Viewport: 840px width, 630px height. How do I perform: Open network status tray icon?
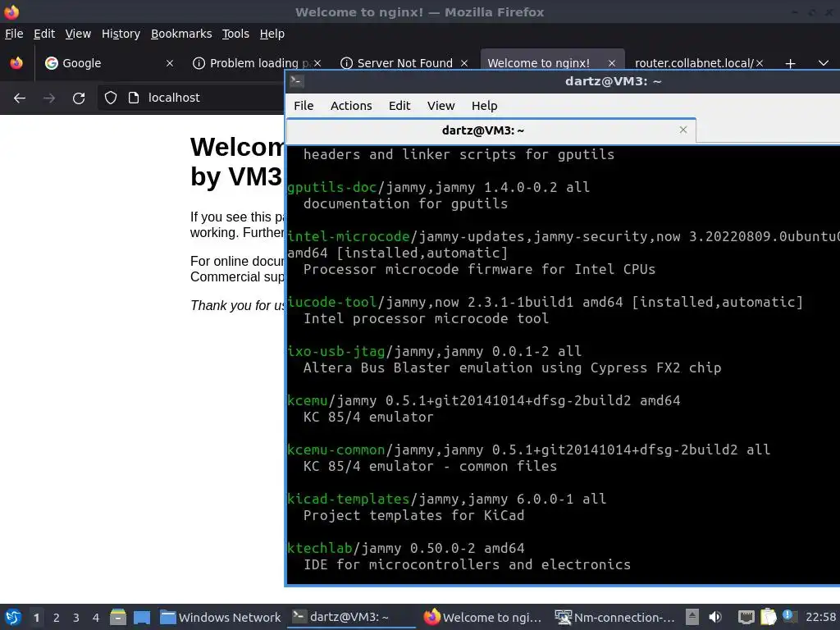pyautogui.click(x=746, y=617)
